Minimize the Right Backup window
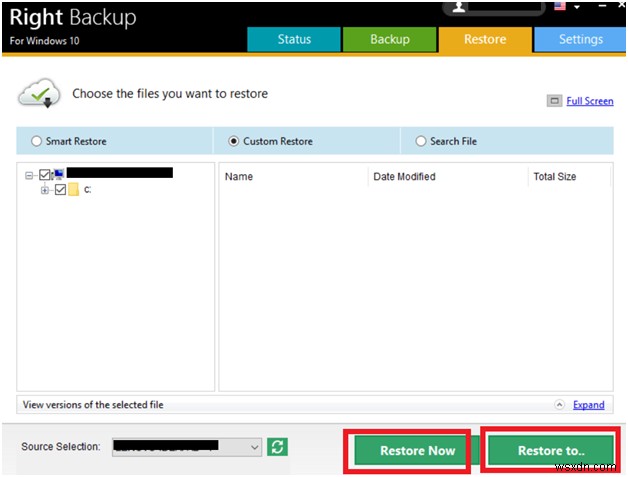 [x=602, y=6]
